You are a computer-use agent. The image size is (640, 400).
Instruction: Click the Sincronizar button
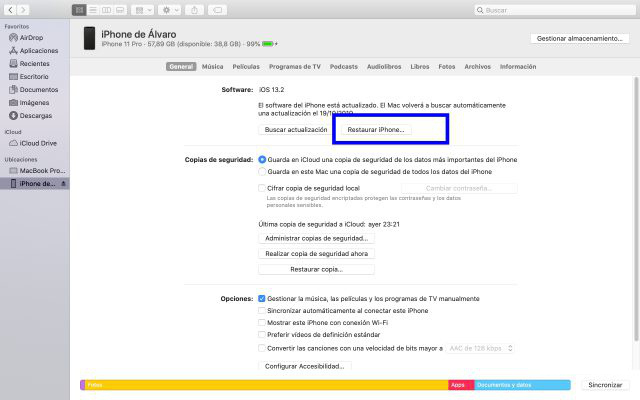(x=605, y=384)
